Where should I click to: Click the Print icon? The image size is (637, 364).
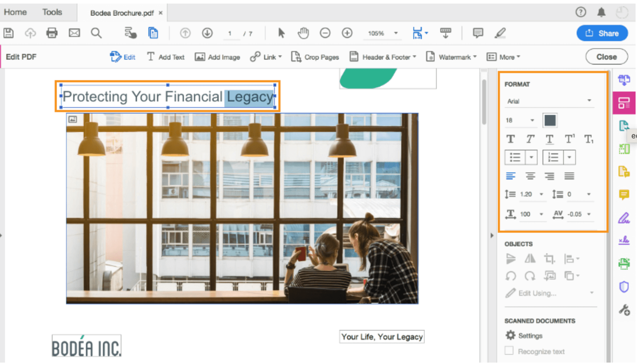pos(52,33)
